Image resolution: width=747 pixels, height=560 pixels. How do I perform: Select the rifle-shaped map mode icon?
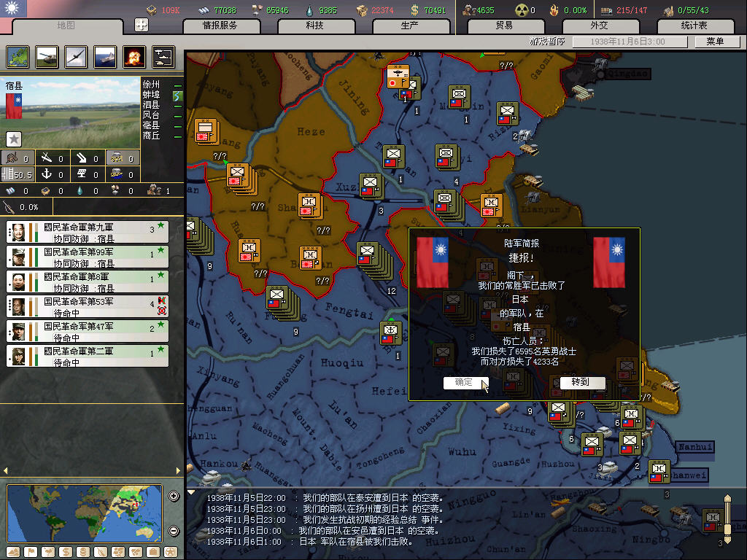tap(101, 552)
